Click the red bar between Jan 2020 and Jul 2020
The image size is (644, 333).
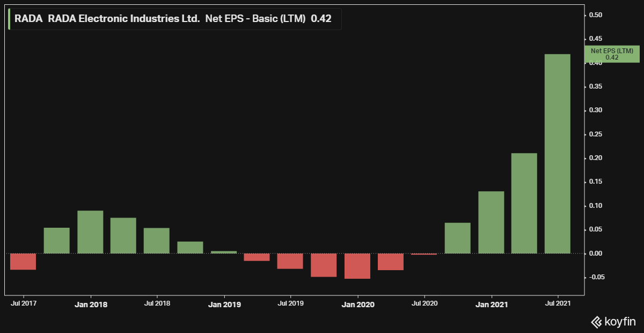point(391,262)
